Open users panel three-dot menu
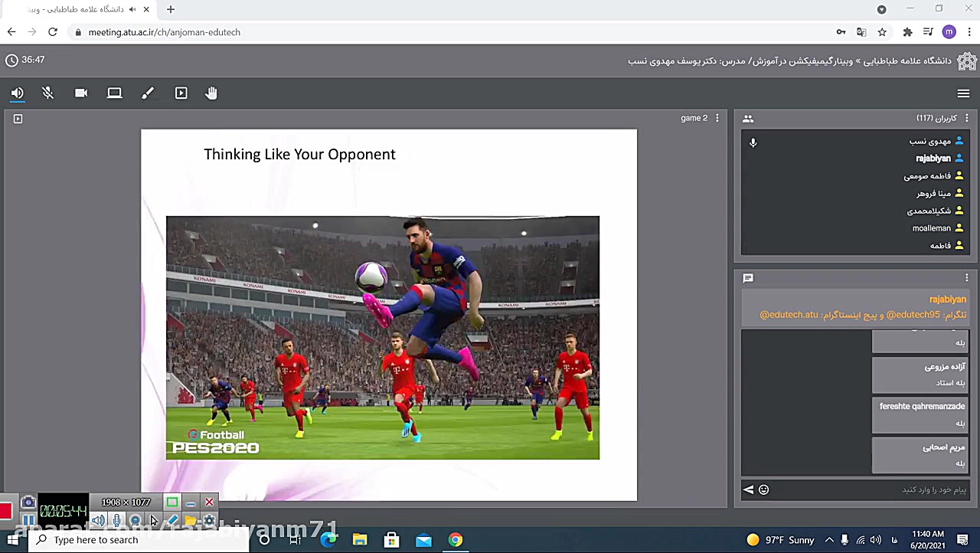Screen dimensions: 980x553 (966, 118)
